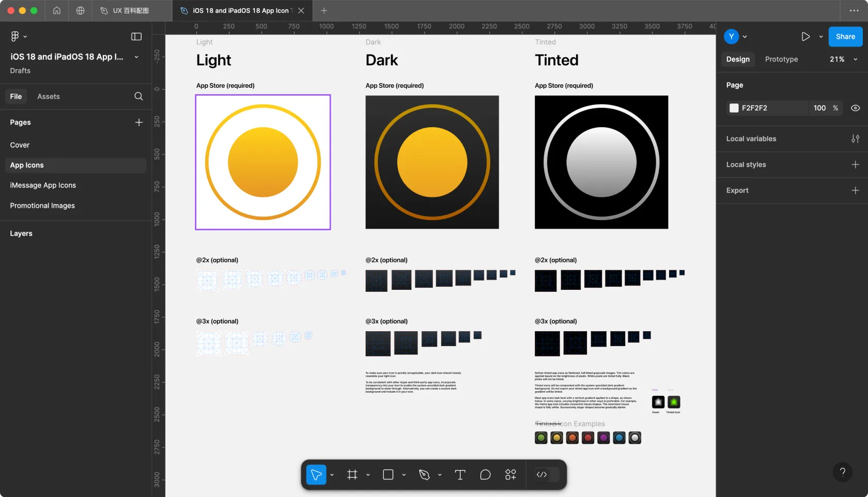Select the Text tool
This screenshot has height=497, width=868.
[460, 475]
